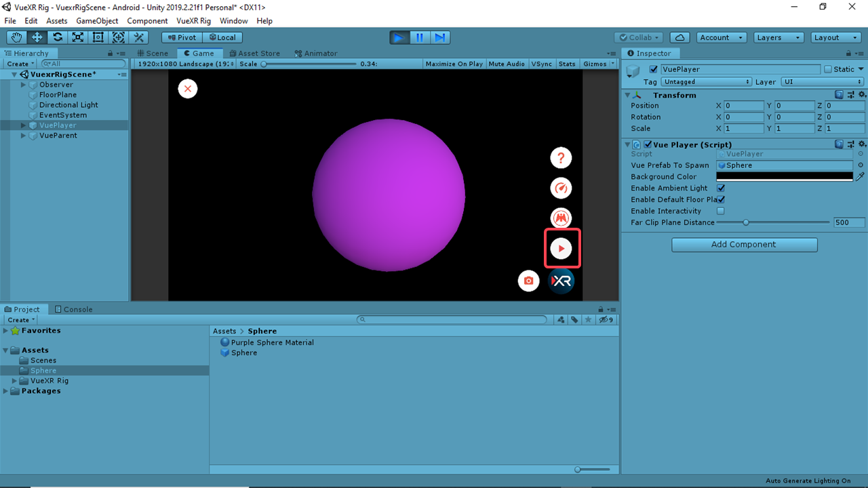Open the Tag dropdown showing Untagged

[706, 82]
